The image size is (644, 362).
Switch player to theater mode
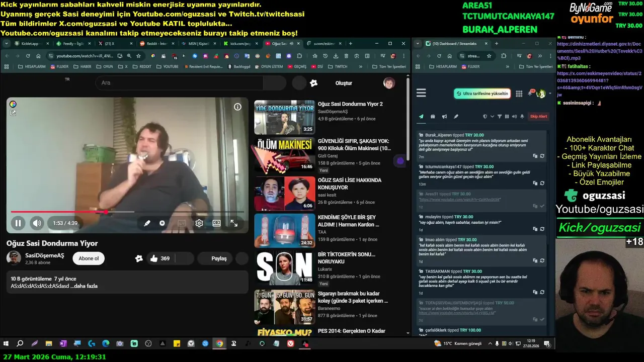point(216,223)
